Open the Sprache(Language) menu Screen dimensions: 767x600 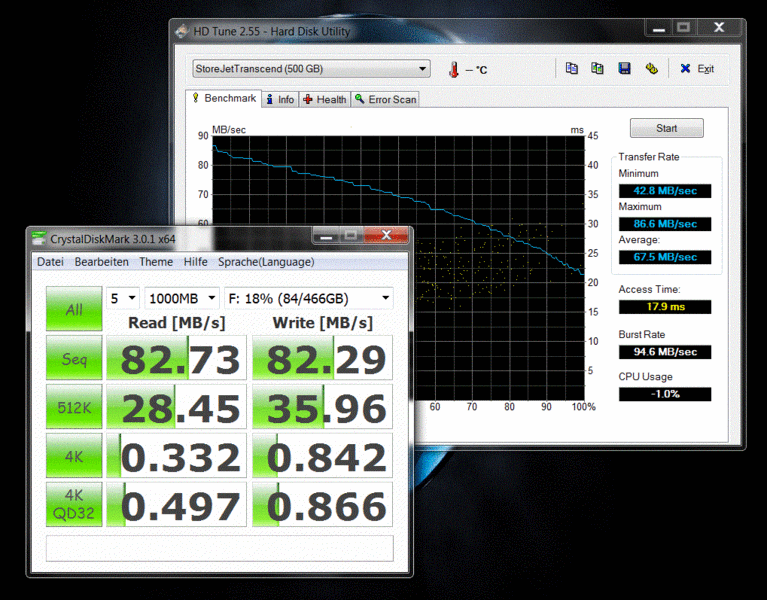point(266,262)
